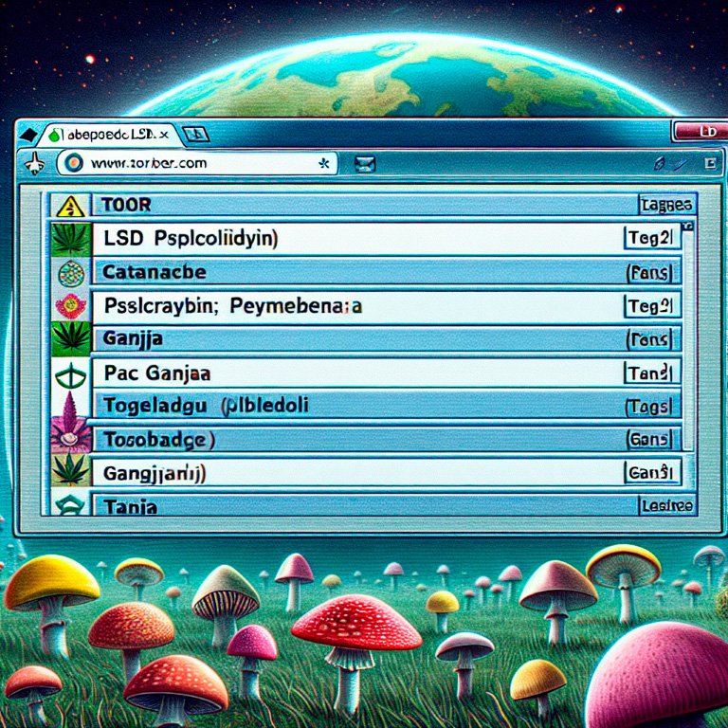Click the Tags label on the Togeladgu row
The width and height of the screenshot is (728, 728).
650,407
